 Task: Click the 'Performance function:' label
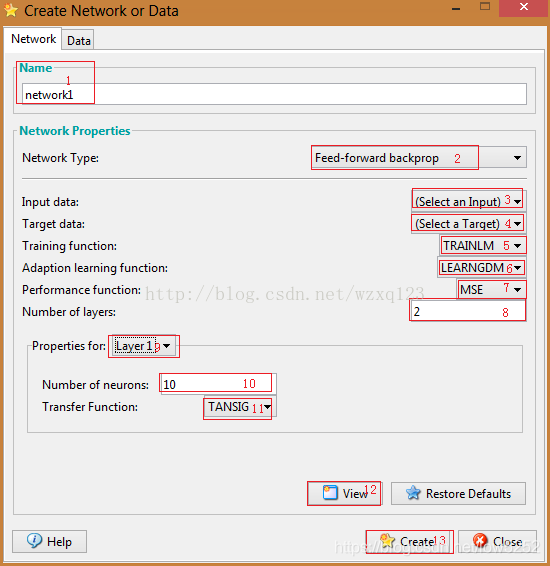pos(81,289)
